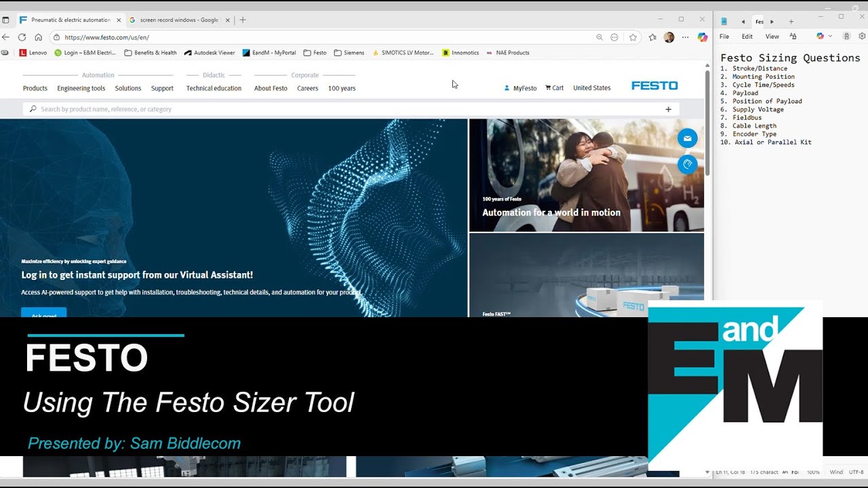Viewport: 868px width, 488px height.
Task: Click Notepad text formatting icon
Action: point(793,37)
